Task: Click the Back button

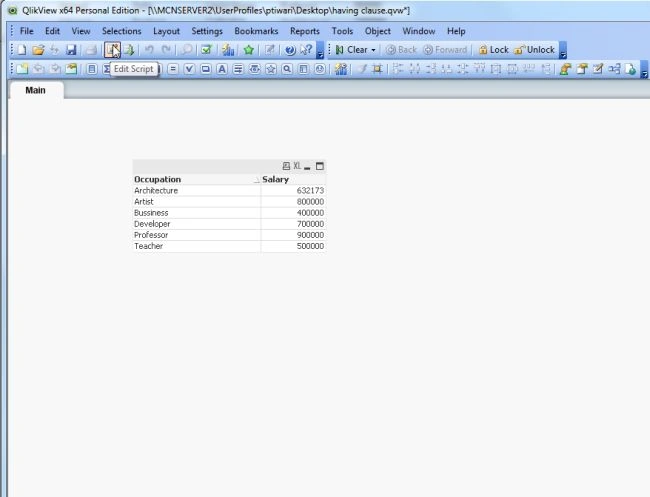Action: click(x=401, y=50)
